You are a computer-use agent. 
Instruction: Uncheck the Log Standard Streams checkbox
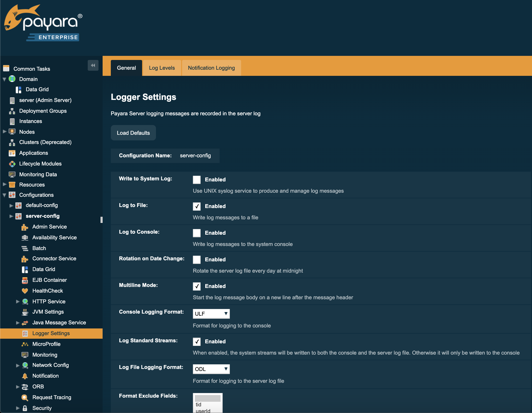(x=197, y=342)
